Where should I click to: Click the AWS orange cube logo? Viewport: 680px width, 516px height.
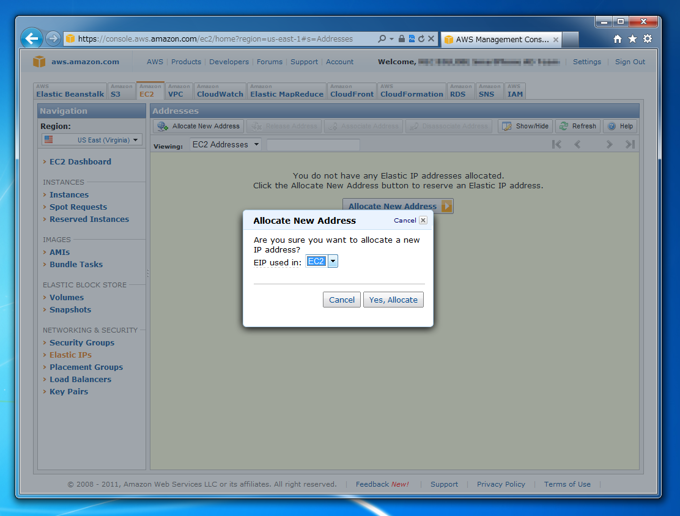tap(39, 62)
